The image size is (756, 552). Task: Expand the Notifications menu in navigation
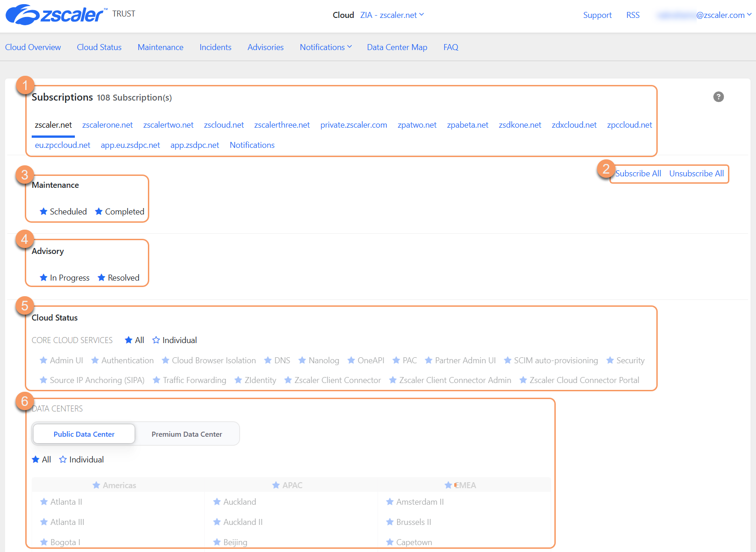(x=326, y=47)
